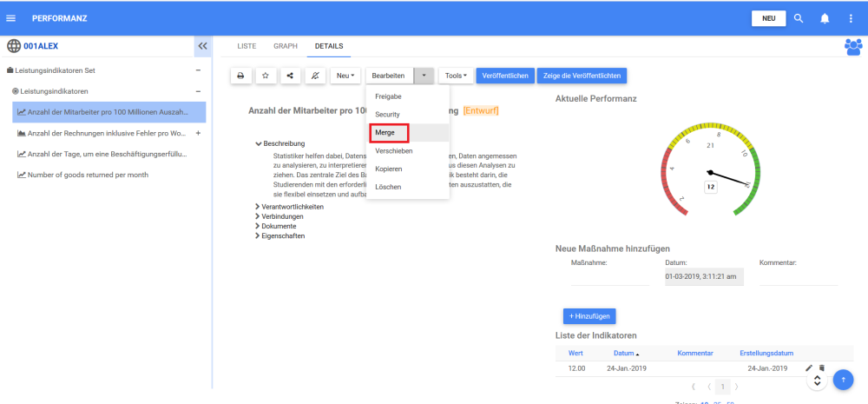This screenshot has height=404, width=868.
Task: Click the Maßnahme input field
Action: [609, 277]
